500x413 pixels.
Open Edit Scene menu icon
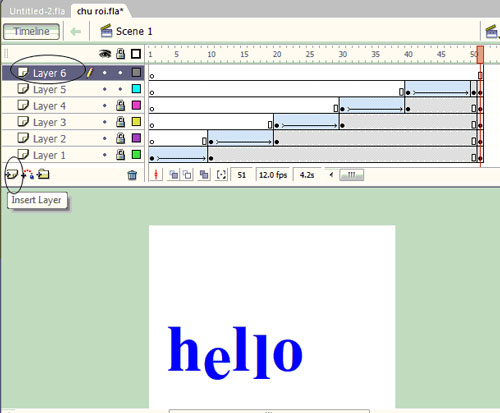(491, 32)
